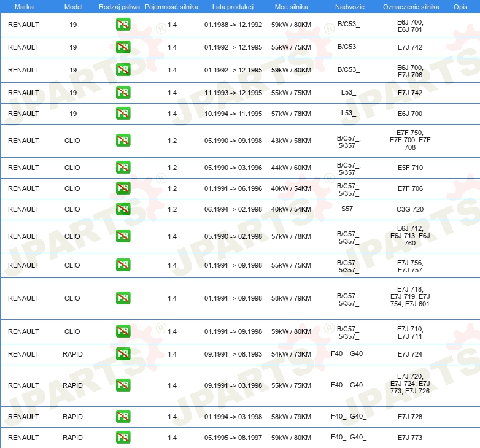
Task: Click engine codes E7J 756, E7J 757
Action: tap(410, 266)
